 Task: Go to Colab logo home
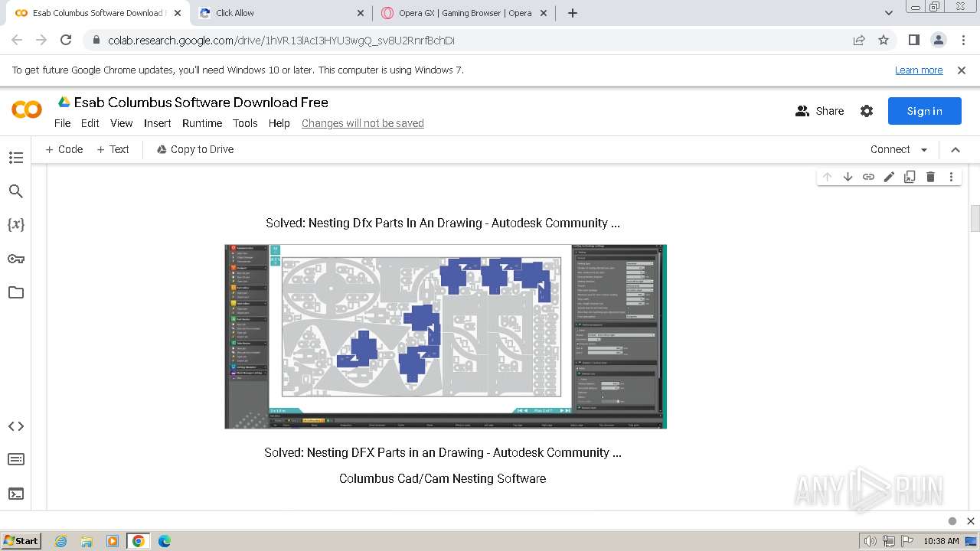(27, 110)
